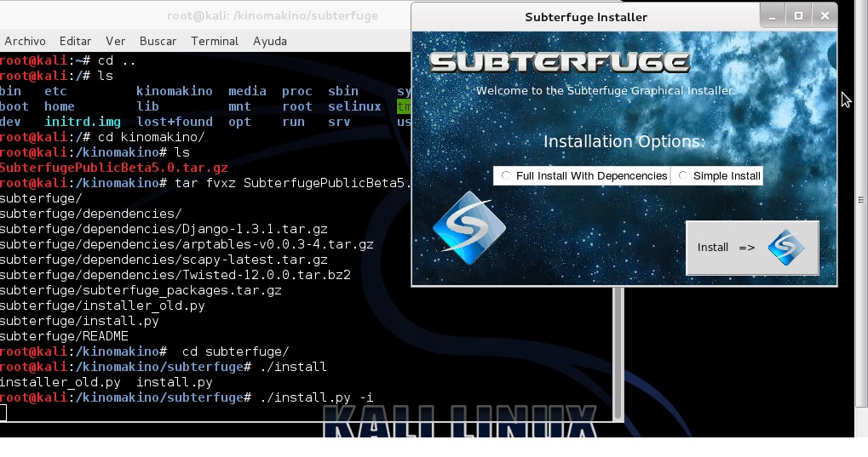Maximize the Subterfuge Installer window

click(798, 15)
